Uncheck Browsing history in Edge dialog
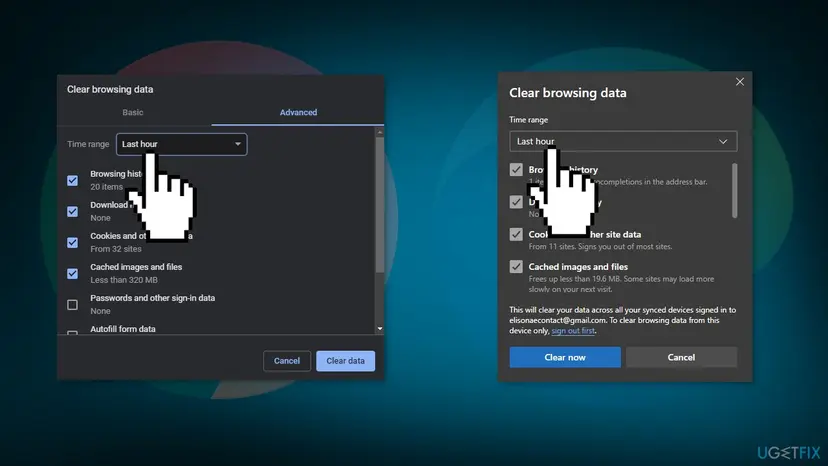The width and height of the screenshot is (828, 466). click(516, 170)
